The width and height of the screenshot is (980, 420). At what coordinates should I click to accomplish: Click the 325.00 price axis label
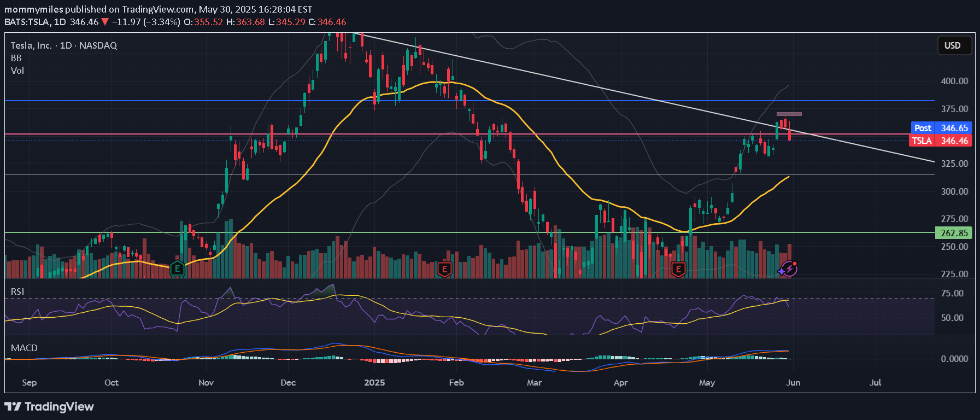click(954, 164)
